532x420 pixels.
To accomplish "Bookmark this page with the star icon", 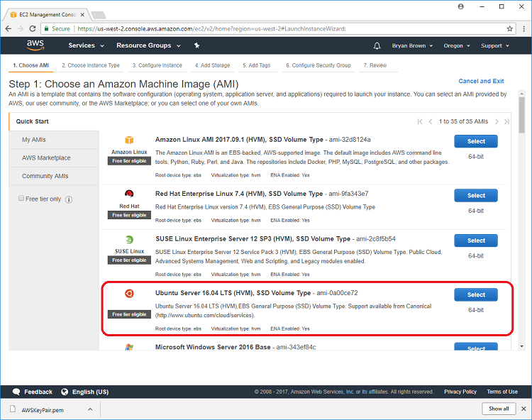I will coord(509,29).
